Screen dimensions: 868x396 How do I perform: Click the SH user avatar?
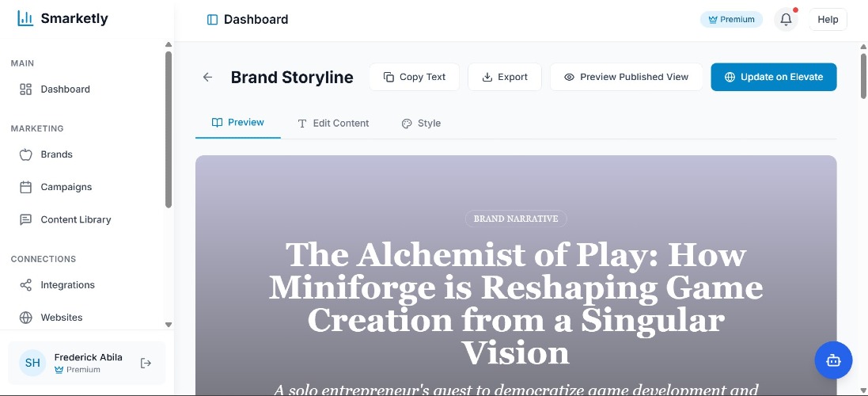[x=32, y=363]
